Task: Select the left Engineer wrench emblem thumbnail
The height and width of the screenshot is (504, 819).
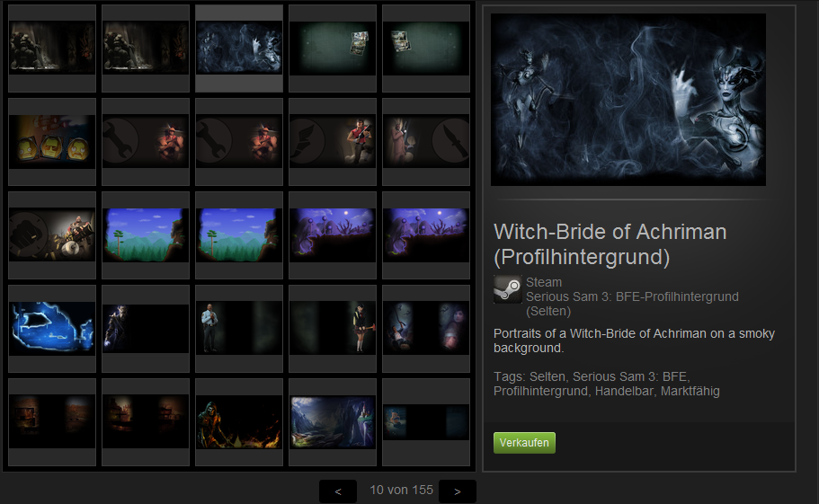Action: [x=146, y=141]
